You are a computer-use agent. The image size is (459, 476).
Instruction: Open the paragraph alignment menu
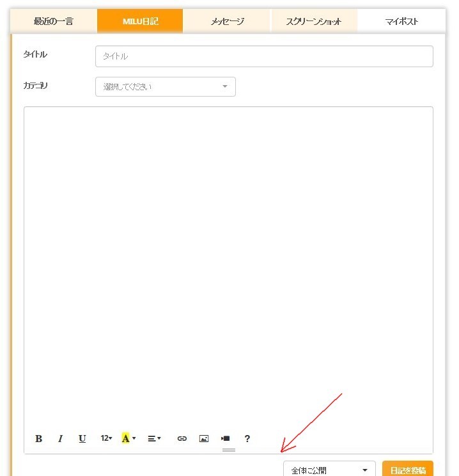[154, 439]
